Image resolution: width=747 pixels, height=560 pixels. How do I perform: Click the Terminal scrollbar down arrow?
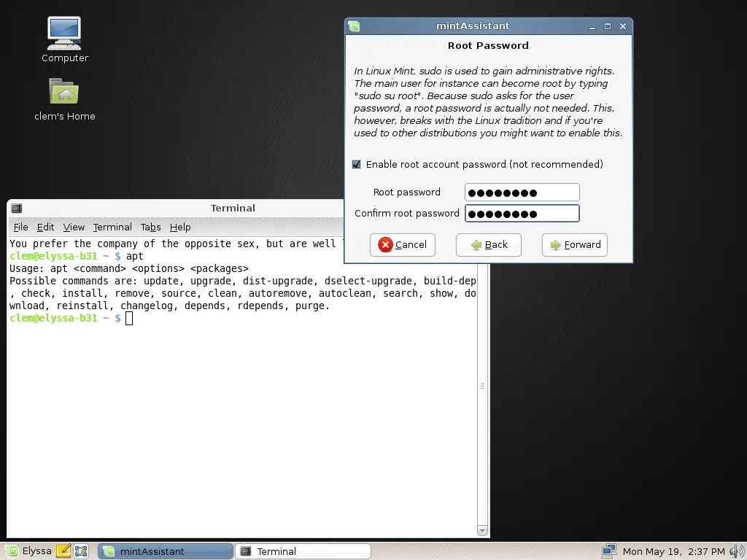(482, 531)
